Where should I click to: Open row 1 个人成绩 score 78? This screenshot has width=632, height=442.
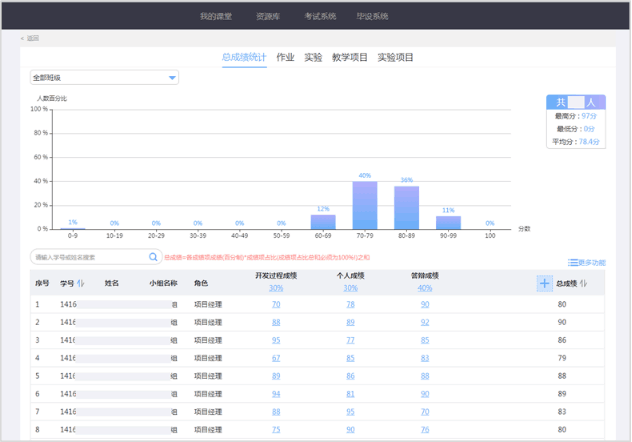click(351, 304)
